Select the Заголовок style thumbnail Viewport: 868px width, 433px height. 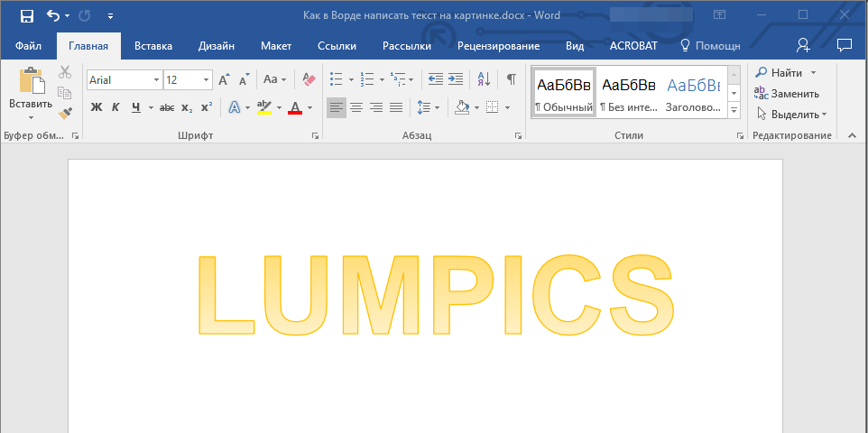click(693, 92)
